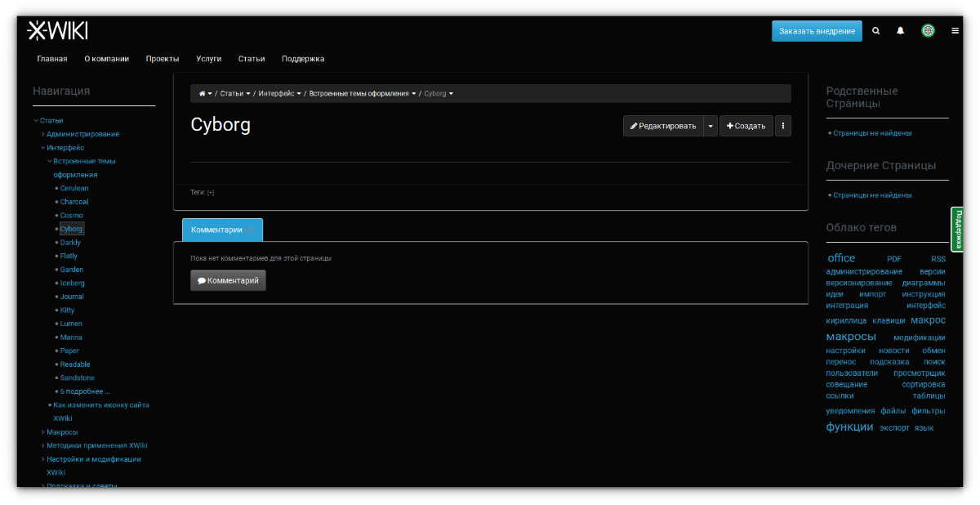Click the 'office' tag in tag cloud
This screenshot has width=980, height=505.
[x=841, y=258]
